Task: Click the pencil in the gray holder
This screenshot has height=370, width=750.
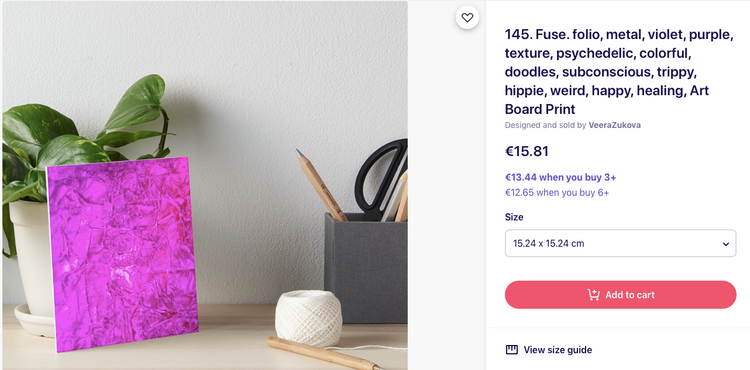Action: tap(320, 185)
